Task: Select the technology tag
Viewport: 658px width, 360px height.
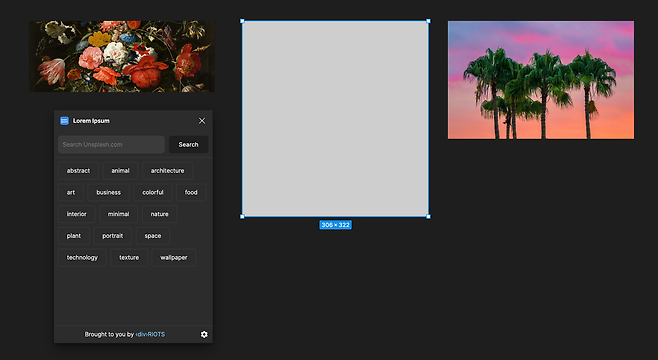Action: [82, 258]
